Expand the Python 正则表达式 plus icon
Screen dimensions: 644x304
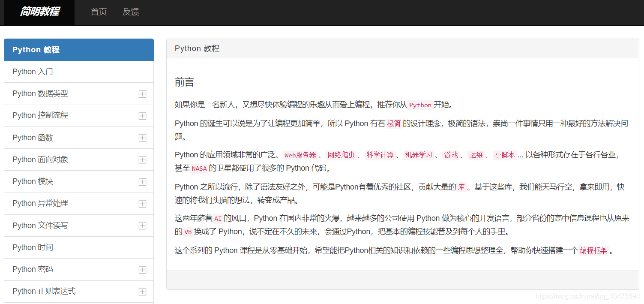pos(143,292)
